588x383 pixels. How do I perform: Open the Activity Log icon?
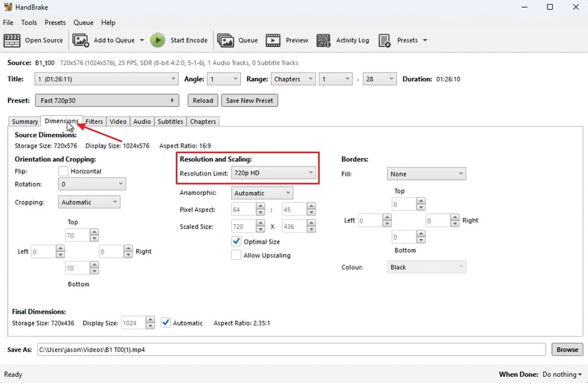(x=324, y=40)
